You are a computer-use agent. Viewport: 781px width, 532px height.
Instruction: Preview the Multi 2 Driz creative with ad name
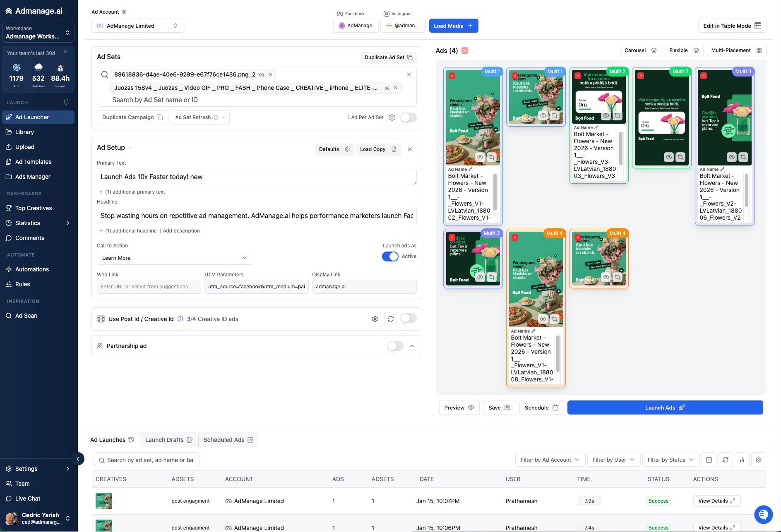coord(606,115)
